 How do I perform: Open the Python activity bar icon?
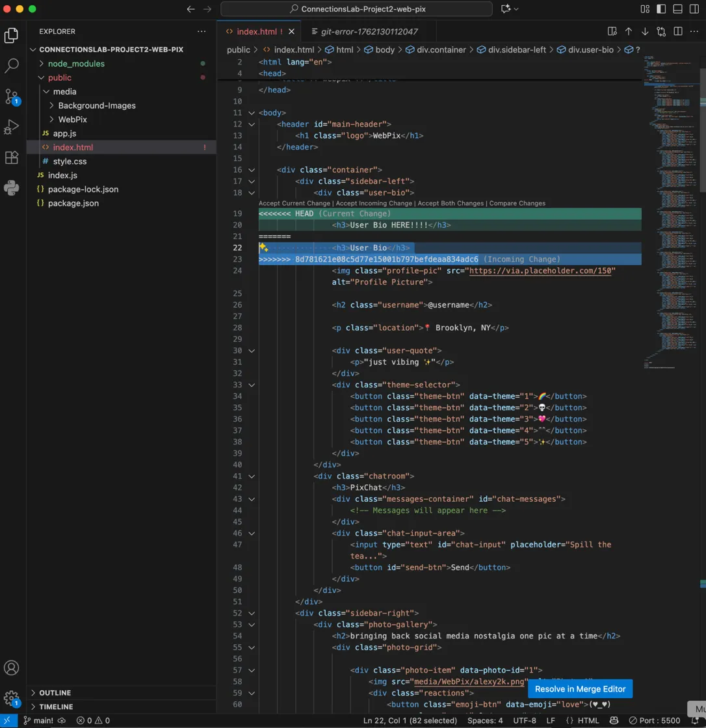click(12, 188)
